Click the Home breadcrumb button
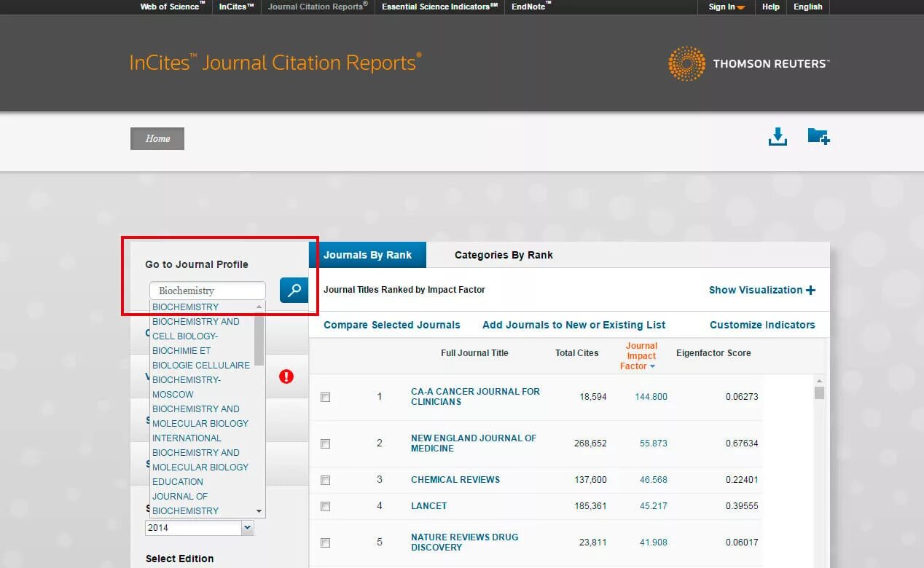 pos(157,138)
